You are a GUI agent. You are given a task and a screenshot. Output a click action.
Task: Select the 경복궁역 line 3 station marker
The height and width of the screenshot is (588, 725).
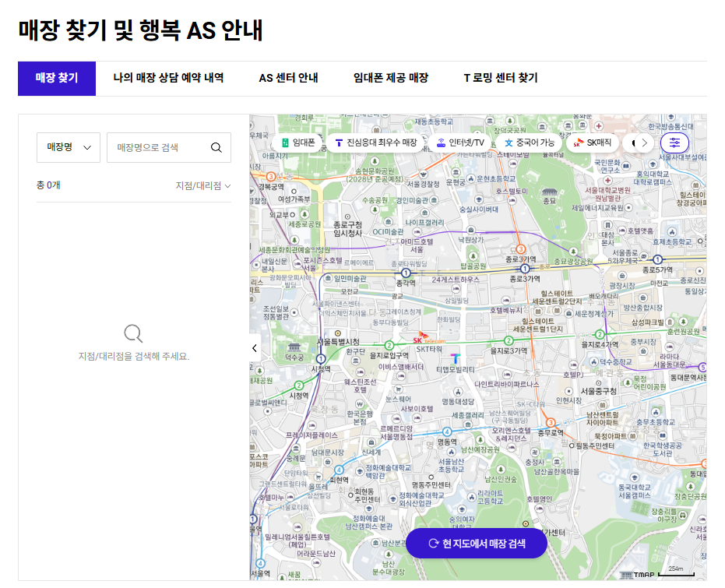click(271, 176)
